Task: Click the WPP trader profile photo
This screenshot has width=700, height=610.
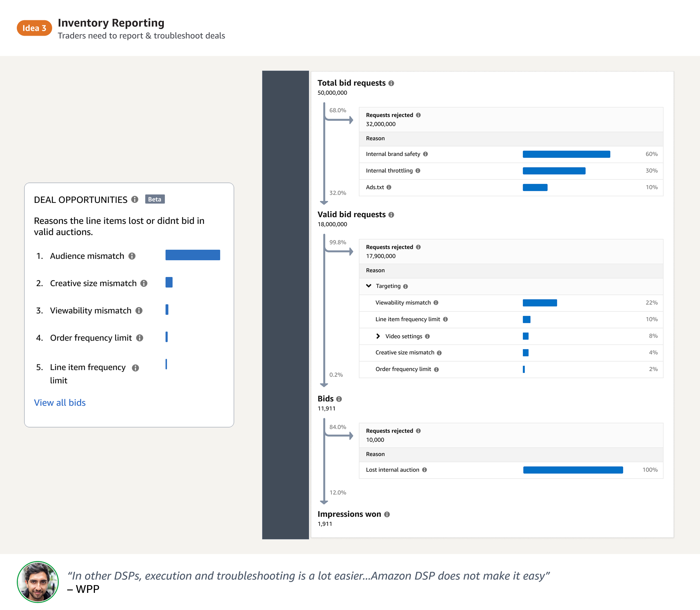Action: [38, 582]
